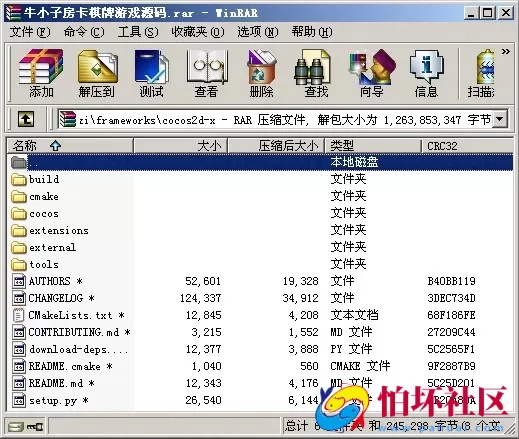The width and height of the screenshot is (519, 439).
Task: Open the 工具(S) menu
Action: point(138,32)
